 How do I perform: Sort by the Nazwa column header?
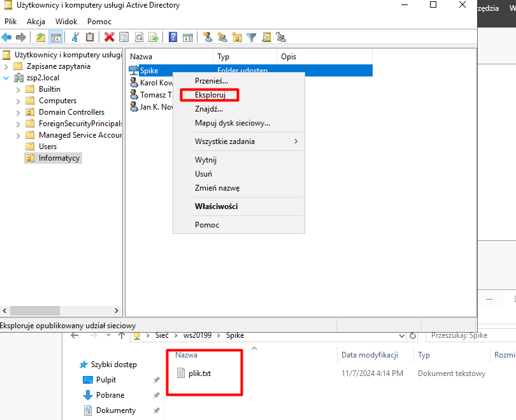169,57
